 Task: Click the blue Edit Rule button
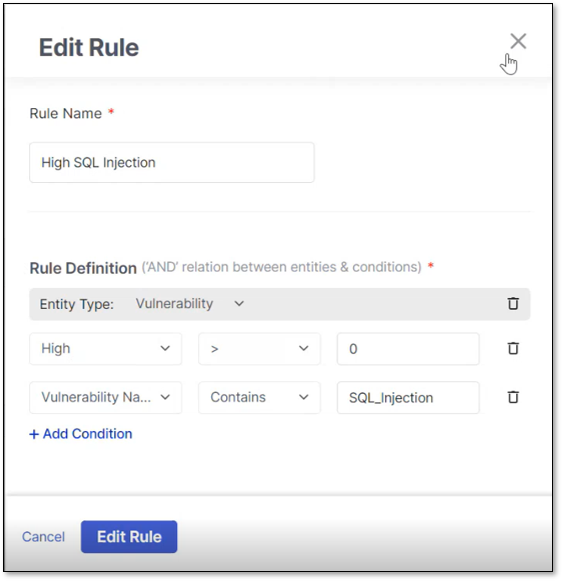[129, 537]
